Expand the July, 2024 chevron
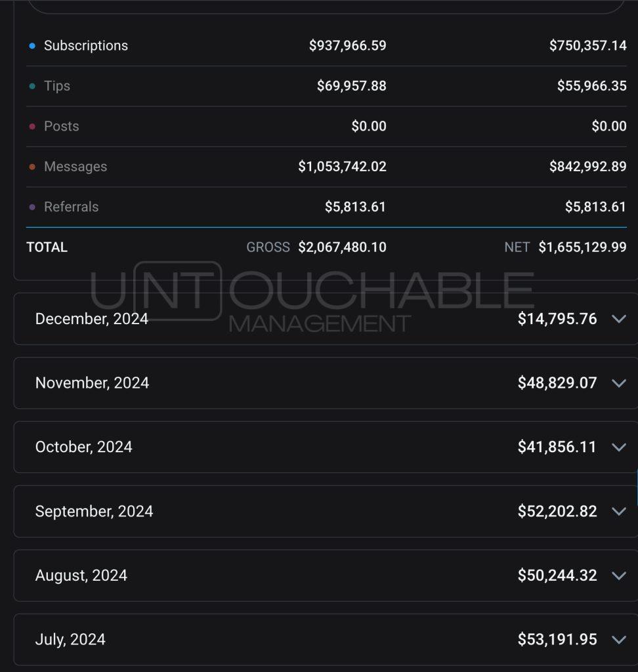 619,640
